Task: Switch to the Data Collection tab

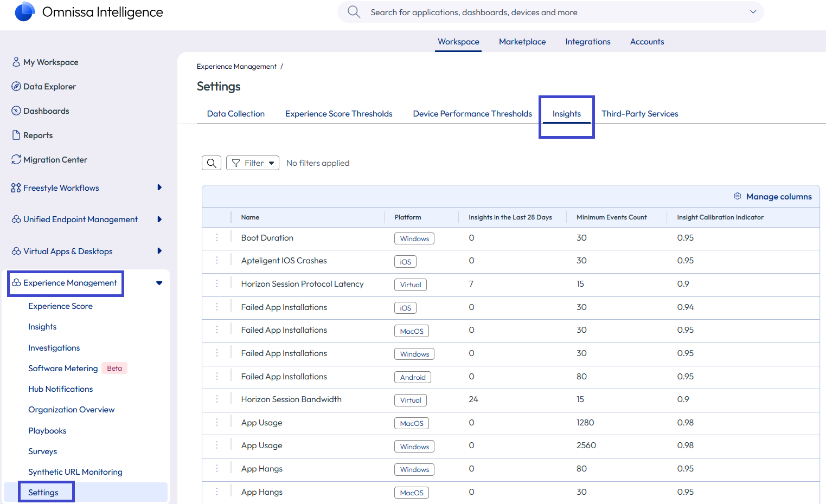Action: click(236, 113)
